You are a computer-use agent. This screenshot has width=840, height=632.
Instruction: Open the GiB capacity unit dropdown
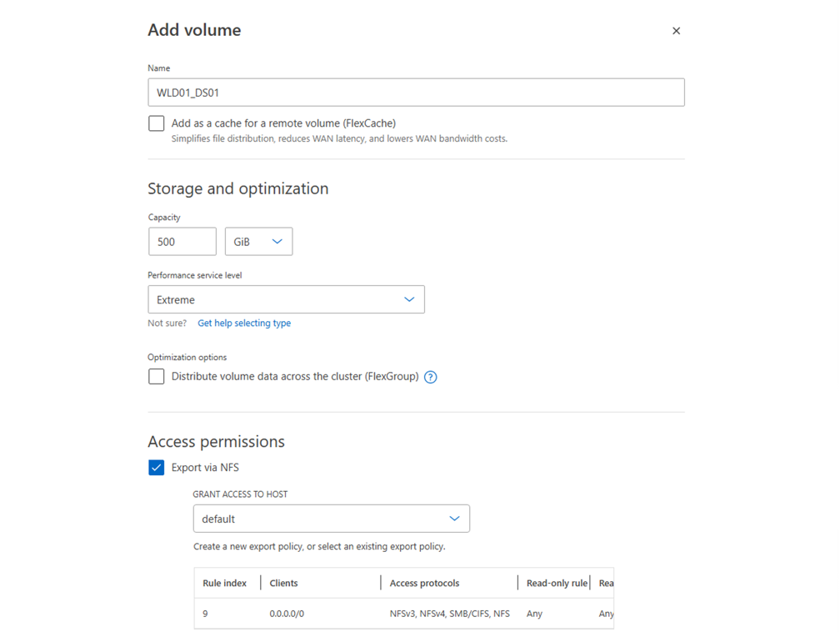click(x=258, y=242)
